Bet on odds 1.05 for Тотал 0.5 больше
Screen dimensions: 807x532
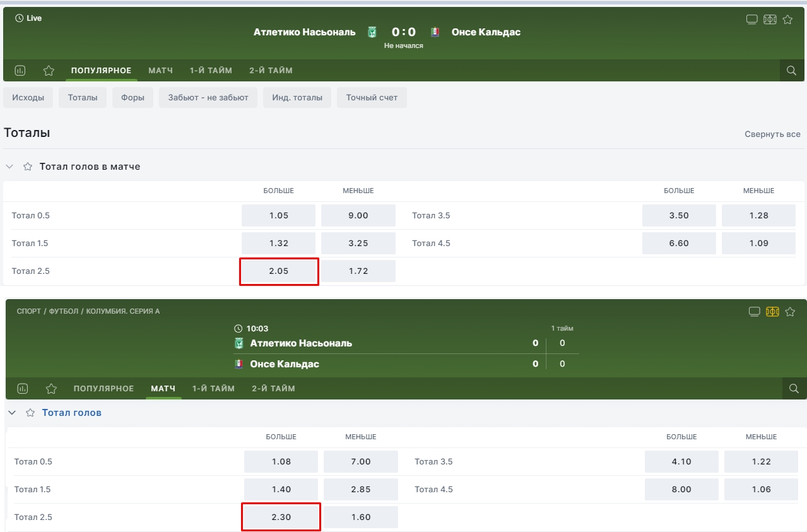tap(278, 215)
